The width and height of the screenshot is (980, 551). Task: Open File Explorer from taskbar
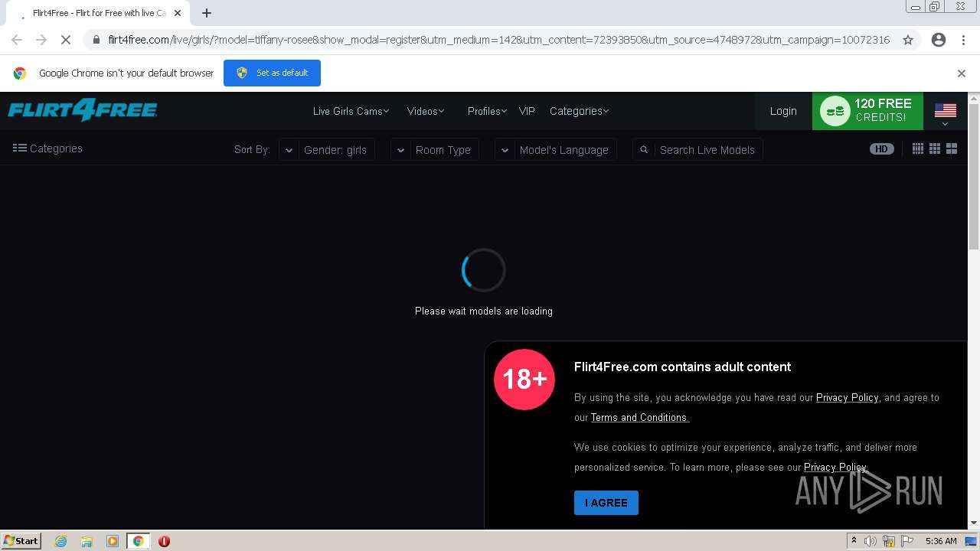coord(87,541)
